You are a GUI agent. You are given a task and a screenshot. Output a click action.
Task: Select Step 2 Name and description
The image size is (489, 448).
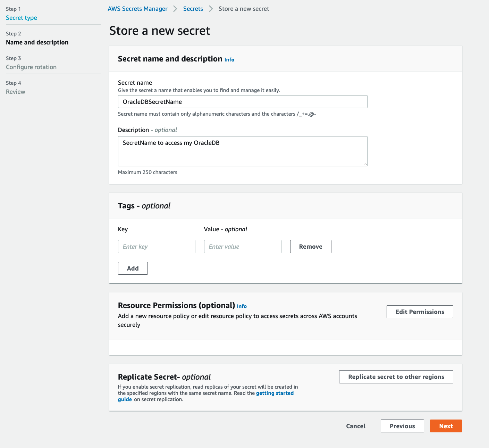pyautogui.click(x=37, y=42)
